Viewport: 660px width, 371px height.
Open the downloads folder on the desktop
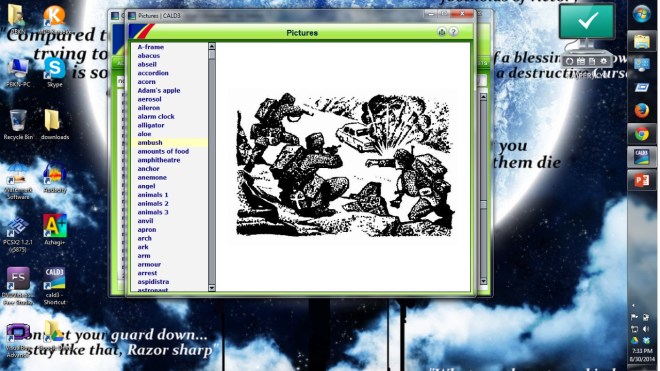(54, 124)
